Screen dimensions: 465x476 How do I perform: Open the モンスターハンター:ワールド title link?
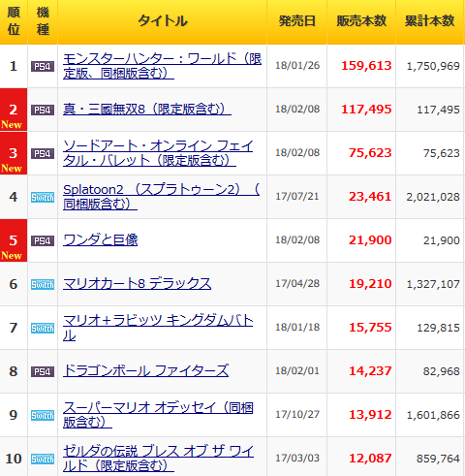click(162, 66)
